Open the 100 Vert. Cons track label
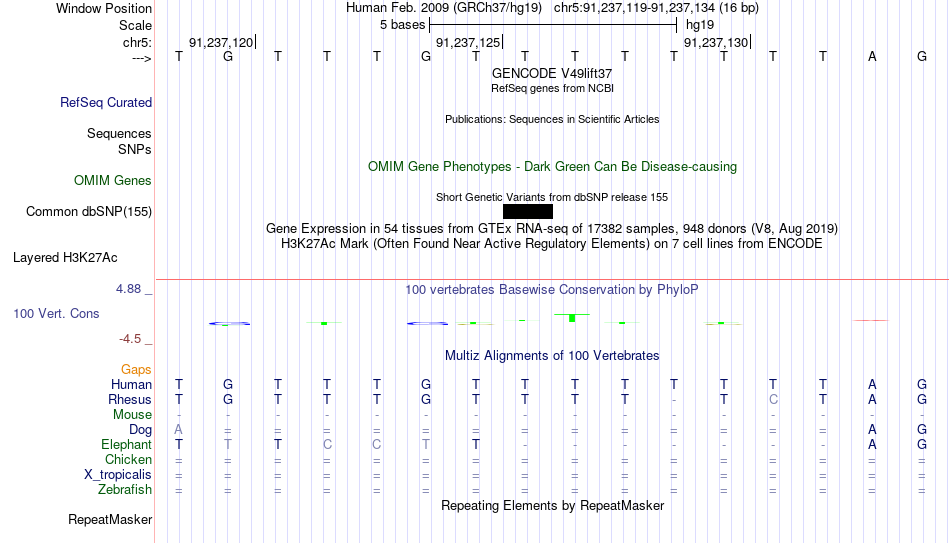Screen dimensions: 950x543 (x=56, y=313)
